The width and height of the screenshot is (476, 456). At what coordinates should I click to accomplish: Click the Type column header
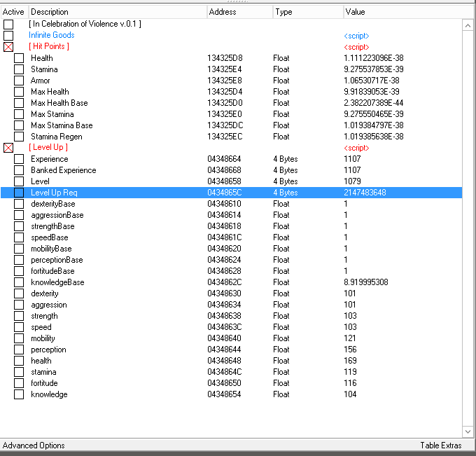point(308,12)
